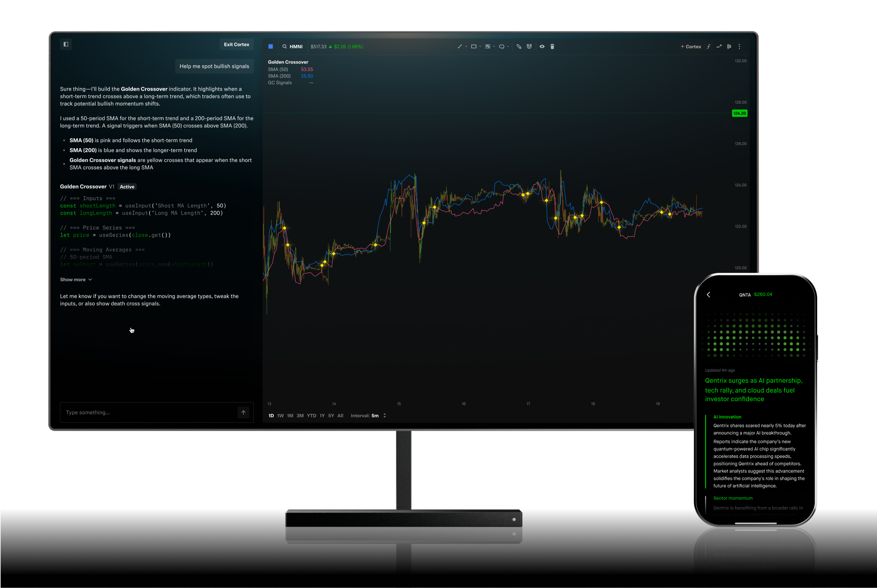Screen dimensions: 877x588
Task: Open the annotation bubble tool dropdown arrow
Action: (508, 47)
